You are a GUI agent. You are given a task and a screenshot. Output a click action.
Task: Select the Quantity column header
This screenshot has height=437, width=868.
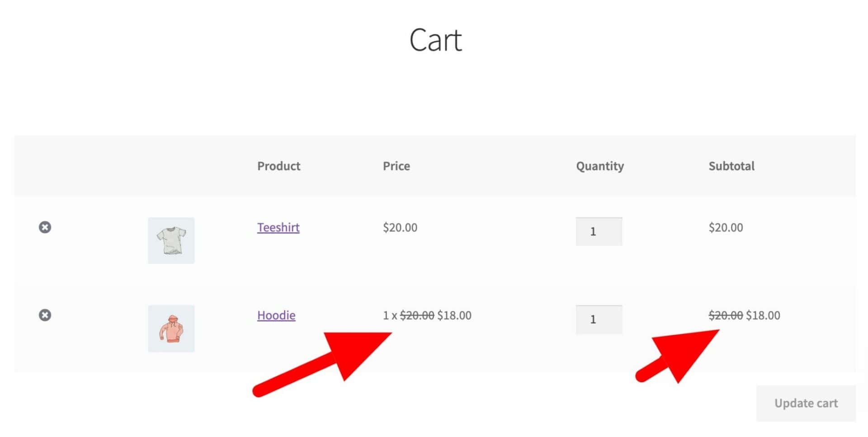[600, 166]
